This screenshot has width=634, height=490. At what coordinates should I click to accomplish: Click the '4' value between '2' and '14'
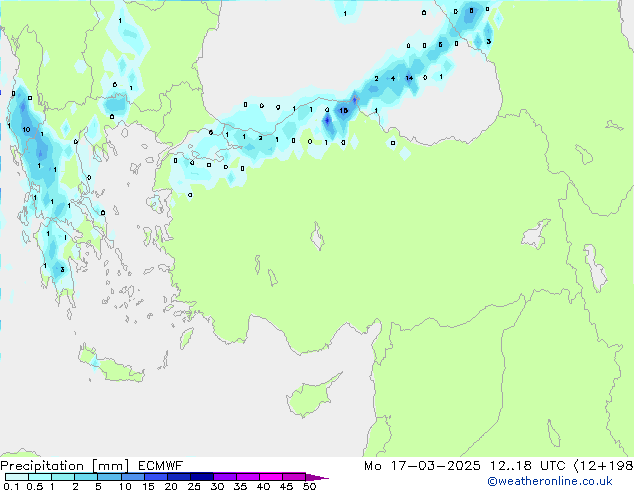393,78
